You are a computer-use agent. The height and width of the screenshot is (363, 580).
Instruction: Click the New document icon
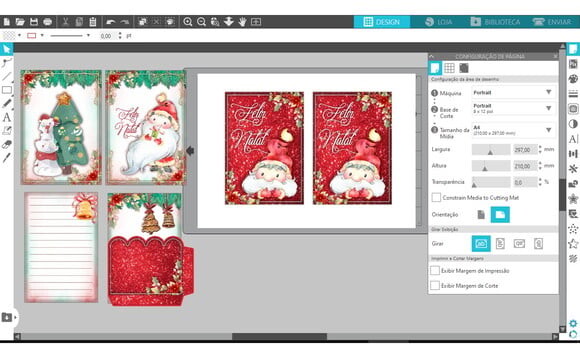(7, 22)
